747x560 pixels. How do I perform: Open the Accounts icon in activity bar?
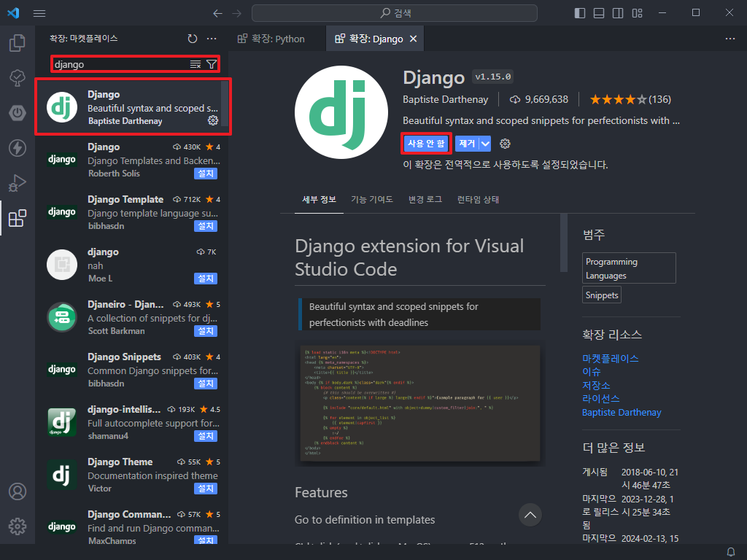18,491
